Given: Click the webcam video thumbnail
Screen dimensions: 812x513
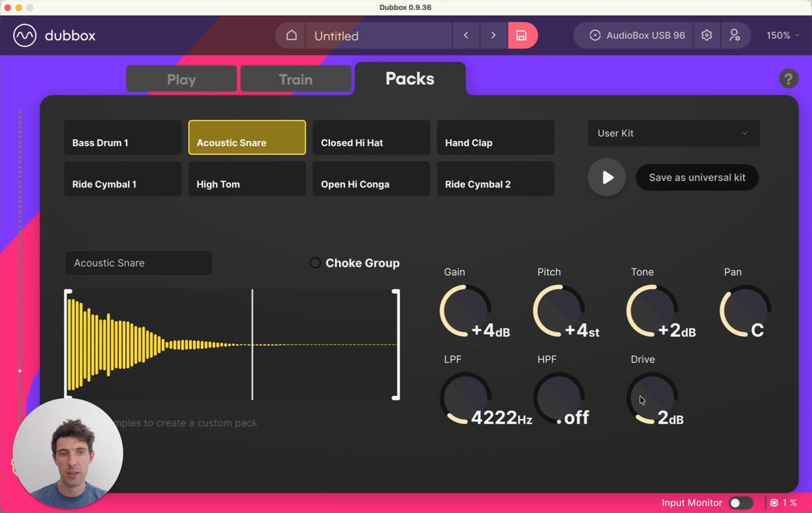Looking at the screenshot, I should pyautogui.click(x=68, y=453).
